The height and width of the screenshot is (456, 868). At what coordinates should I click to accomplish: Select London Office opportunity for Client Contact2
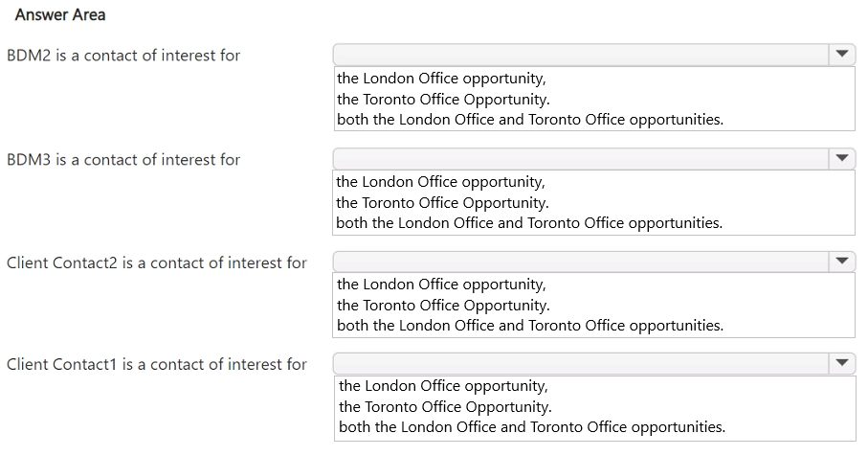(441, 285)
